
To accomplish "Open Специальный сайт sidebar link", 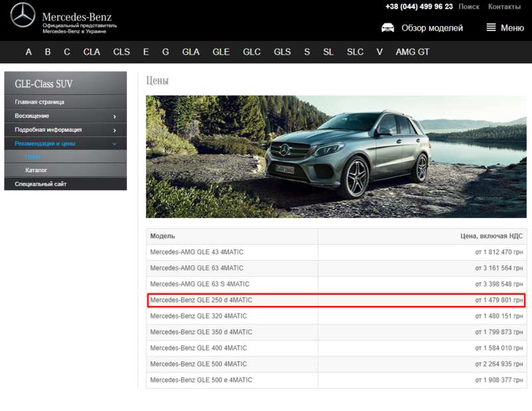I will (41, 184).
